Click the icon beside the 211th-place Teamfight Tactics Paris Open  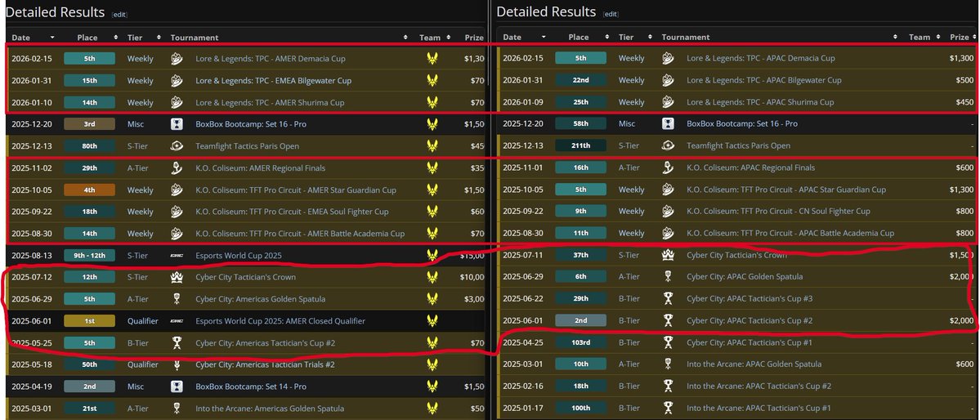coord(668,145)
